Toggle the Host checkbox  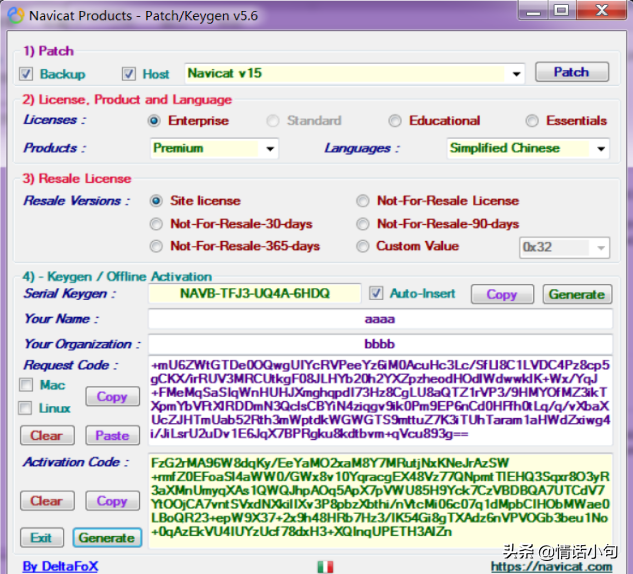[128, 73]
